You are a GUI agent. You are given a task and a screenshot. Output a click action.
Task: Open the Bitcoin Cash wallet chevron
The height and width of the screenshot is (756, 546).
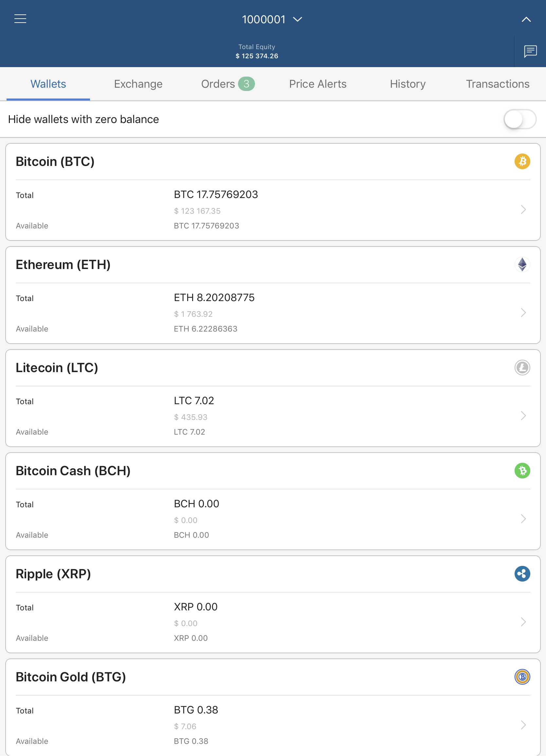coord(523,518)
